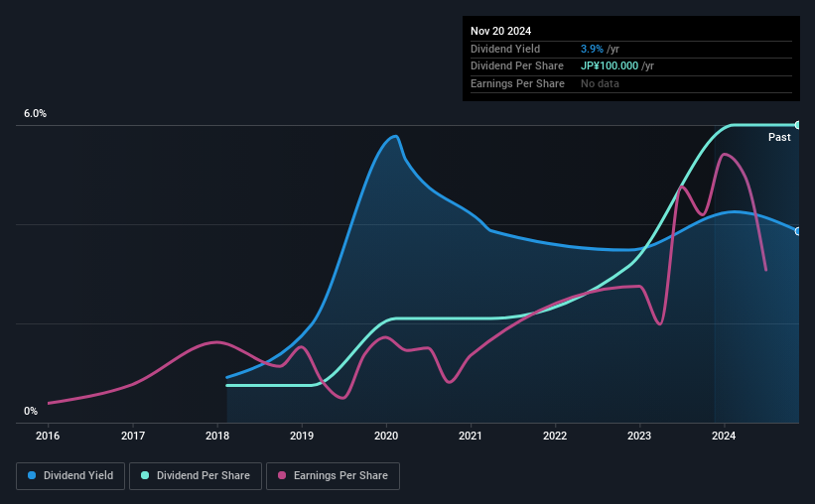Click the 'Nov 20 2024' tooltip date
815x504 pixels.
pyautogui.click(x=501, y=31)
